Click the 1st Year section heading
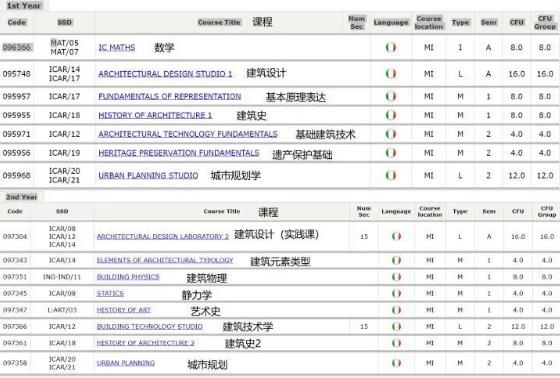This screenshot has width=560, height=378. 24,6
